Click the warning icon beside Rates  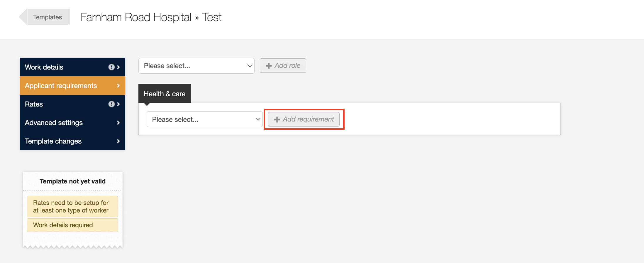pos(111,104)
